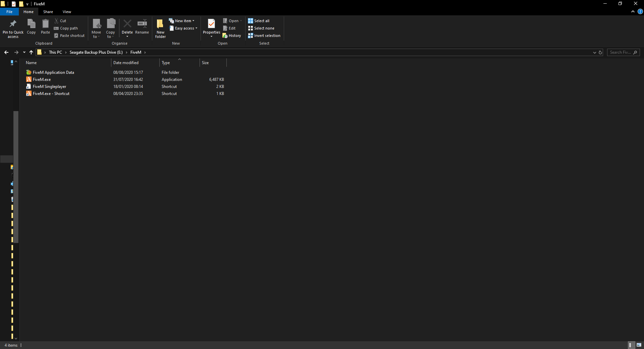644x349 pixels.
Task: Navigate to This PC in breadcrumb
Action: [55, 52]
